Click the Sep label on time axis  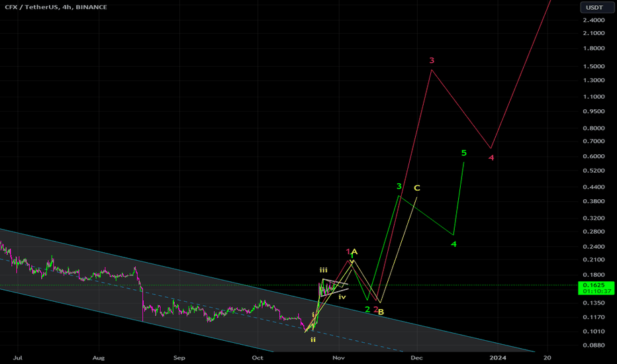point(179,358)
